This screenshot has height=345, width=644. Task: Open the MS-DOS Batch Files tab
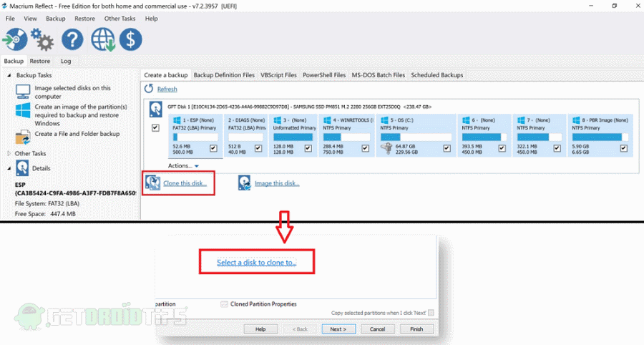click(x=379, y=75)
